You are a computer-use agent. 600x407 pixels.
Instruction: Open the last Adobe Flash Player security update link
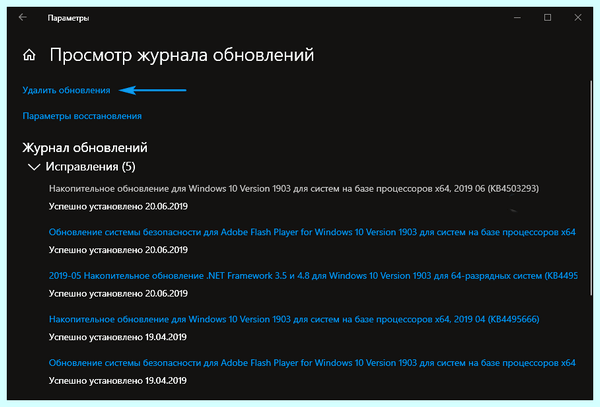312,363
